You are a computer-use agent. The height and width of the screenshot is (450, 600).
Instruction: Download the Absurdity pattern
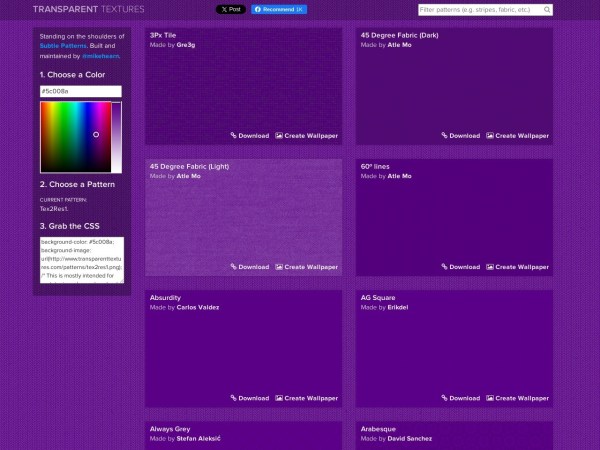pos(249,398)
